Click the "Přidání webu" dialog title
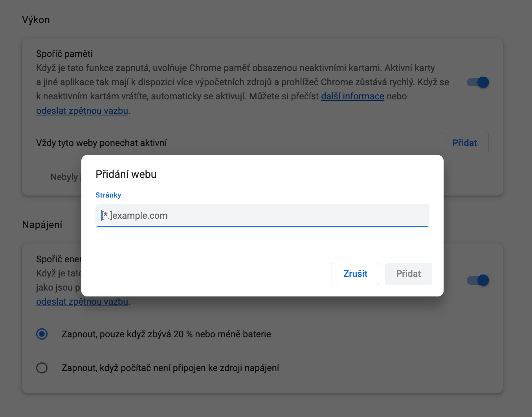This screenshot has height=417, width=532. 126,174
